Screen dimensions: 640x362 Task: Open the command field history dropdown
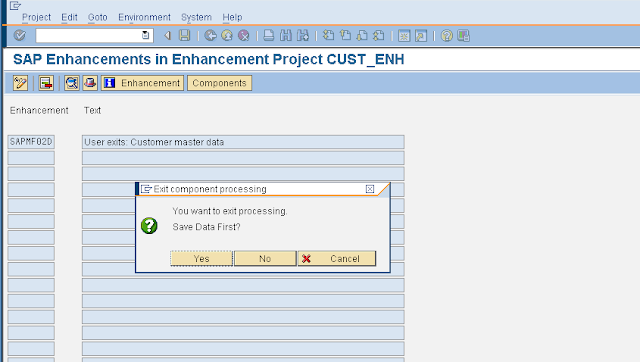pos(145,35)
